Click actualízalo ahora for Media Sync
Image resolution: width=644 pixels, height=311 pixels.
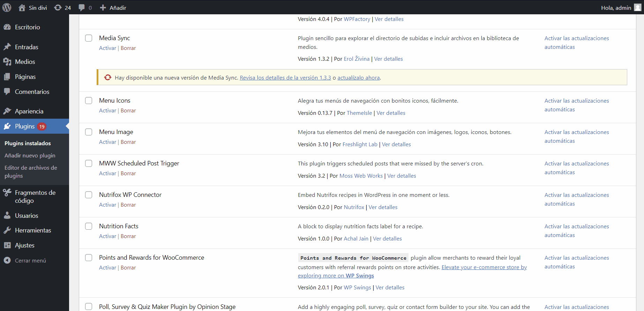358,78
